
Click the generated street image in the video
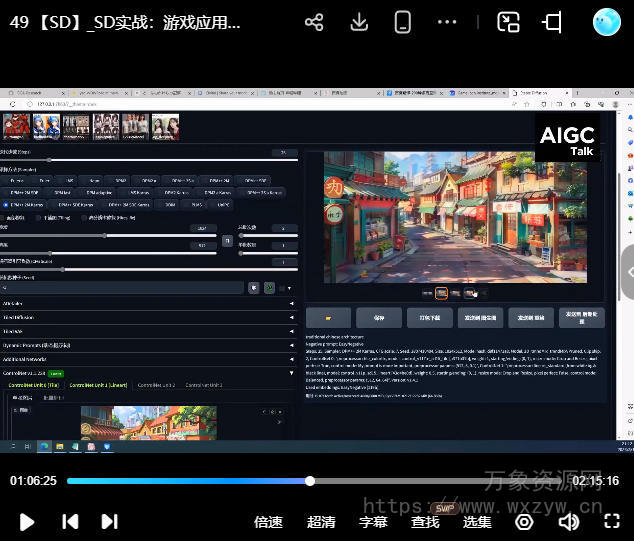[455, 217]
